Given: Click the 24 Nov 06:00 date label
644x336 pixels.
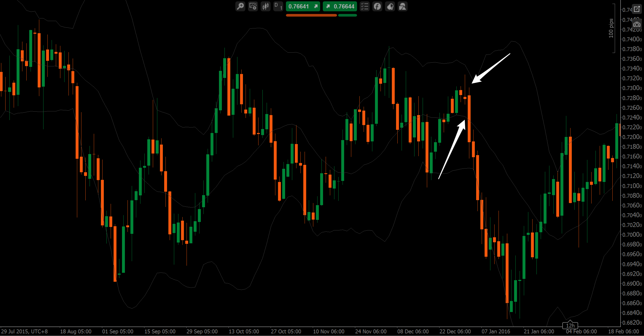Looking at the screenshot, I should point(371,332).
